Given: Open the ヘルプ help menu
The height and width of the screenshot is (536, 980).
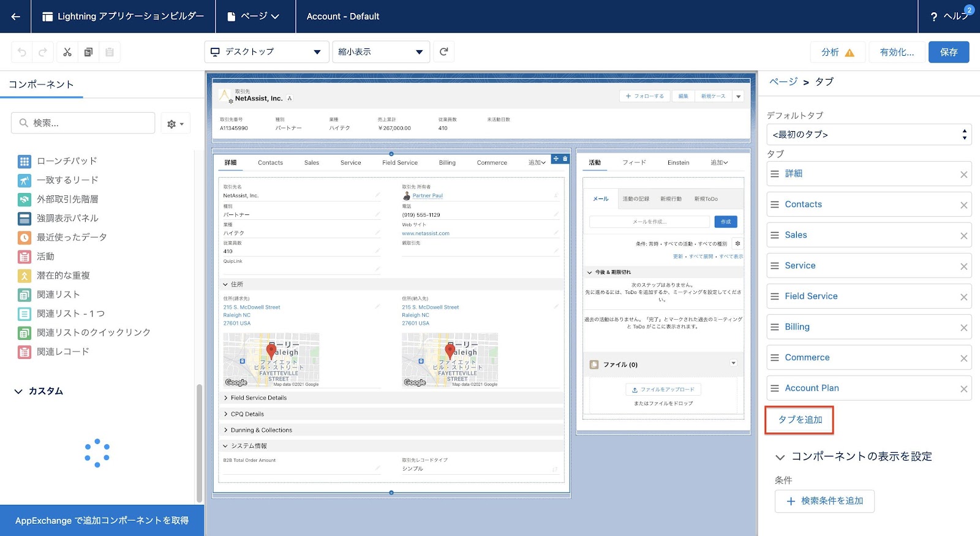Looking at the screenshot, I should click(x=949, y=17).
